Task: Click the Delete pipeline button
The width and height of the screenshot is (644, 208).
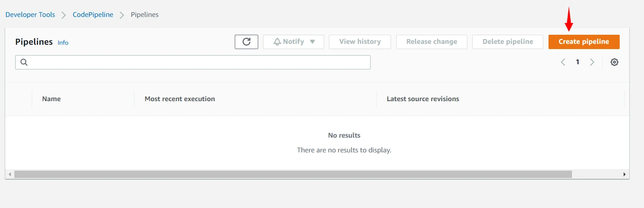Action: point(507,42)
